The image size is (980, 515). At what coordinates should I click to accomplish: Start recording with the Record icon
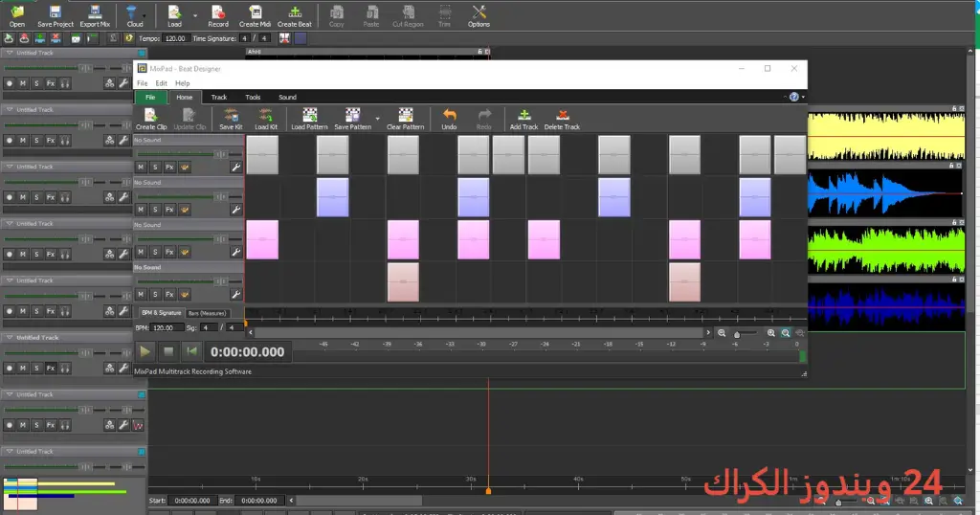tap(218, 16)
